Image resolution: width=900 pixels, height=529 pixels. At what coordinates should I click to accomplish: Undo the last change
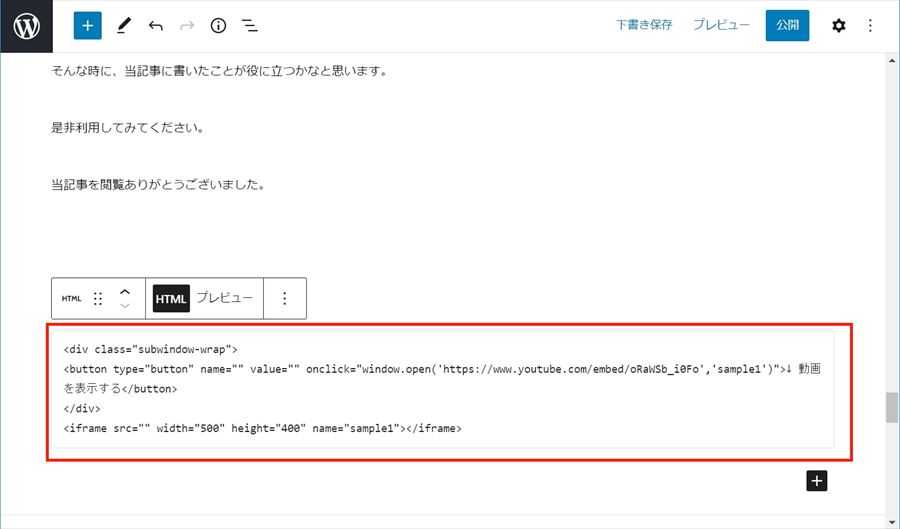pos(155,26)
